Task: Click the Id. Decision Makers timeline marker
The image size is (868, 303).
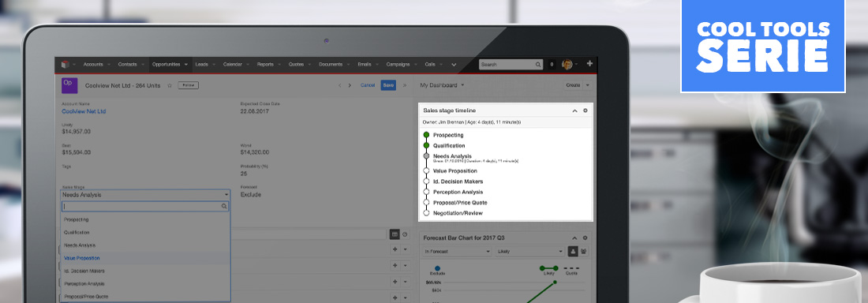Action: (x=426, y=181)
